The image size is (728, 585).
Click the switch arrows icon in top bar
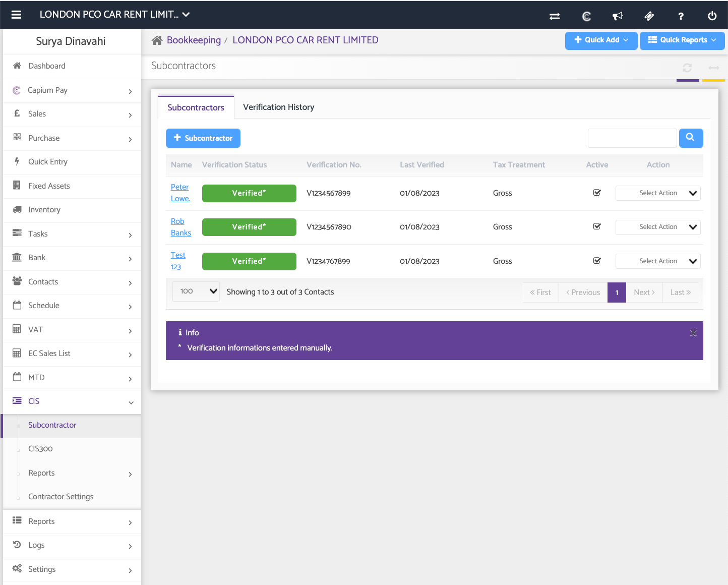click(555, 16)
